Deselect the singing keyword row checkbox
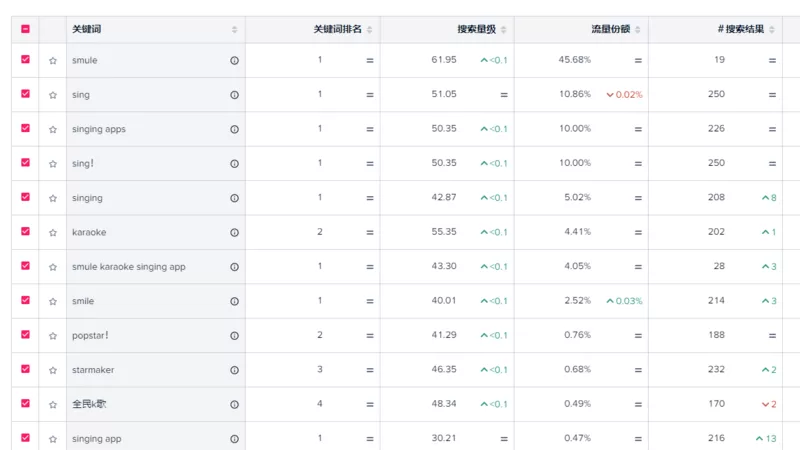The width and height of the screenshot is (800, 450). coord(25,197)
